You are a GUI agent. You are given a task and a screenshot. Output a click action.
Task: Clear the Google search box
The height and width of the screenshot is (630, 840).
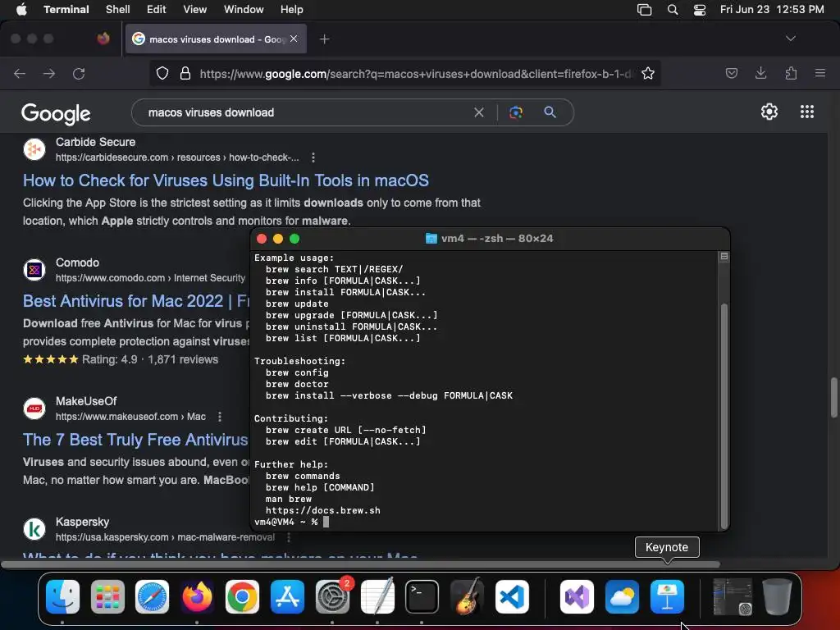point(479,112)
